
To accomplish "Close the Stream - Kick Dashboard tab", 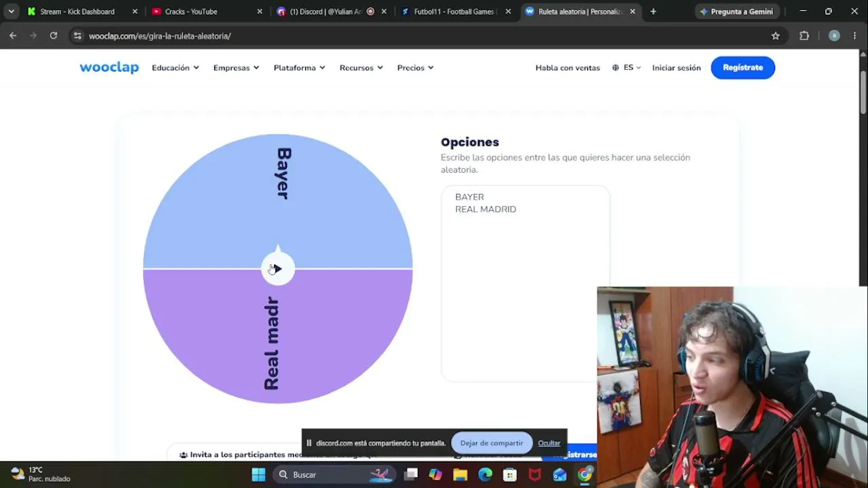I will (135, 12).
